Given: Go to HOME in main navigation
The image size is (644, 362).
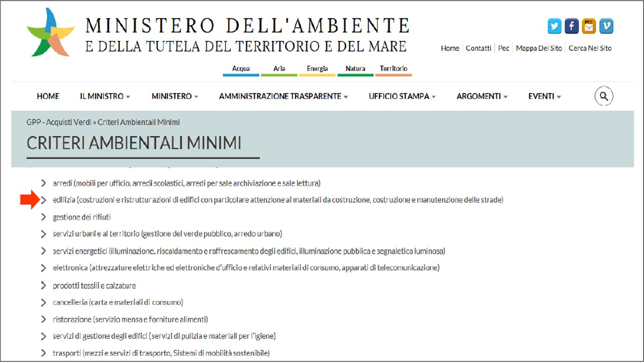Looking at the screenshot, I should coord(48,96).
